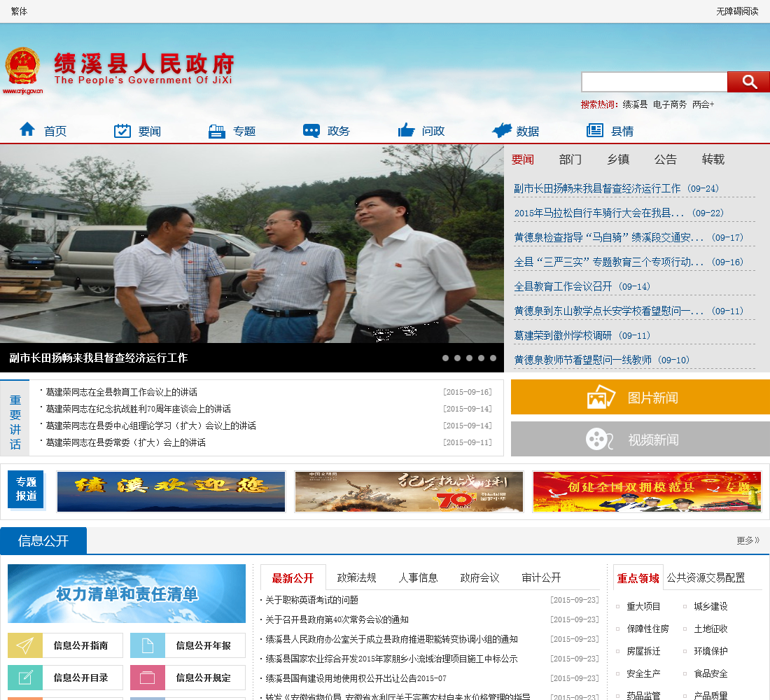
Task: Open notice 关于职称英语考试的问题
Action: coord(311,600)
